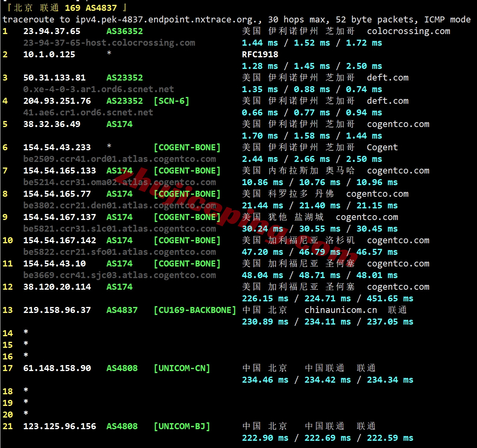The width and height of the screenshot is (477, 448).
Task: Click hop 5 IP address 38.32.36.49
Action: (x=52, y=125)
